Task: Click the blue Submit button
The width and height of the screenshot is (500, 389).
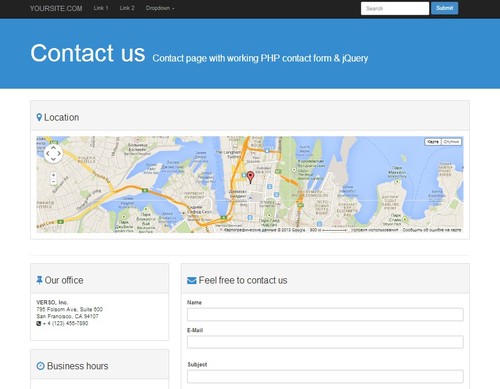Action: [444, 8]
